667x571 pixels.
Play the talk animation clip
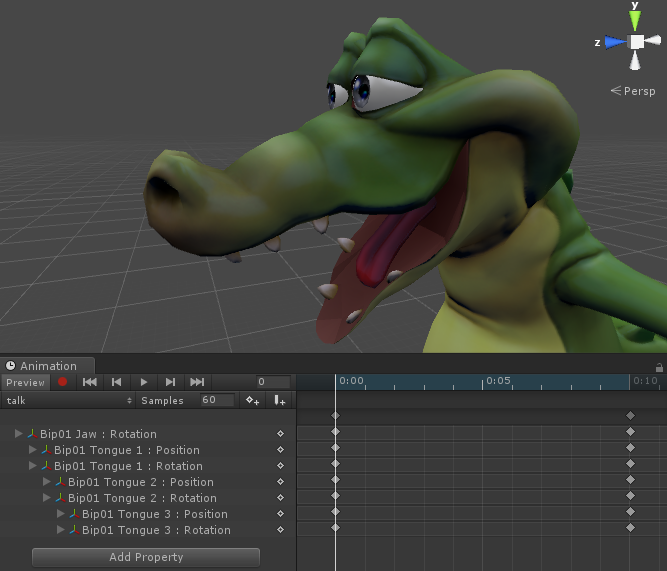coord(144,382)
